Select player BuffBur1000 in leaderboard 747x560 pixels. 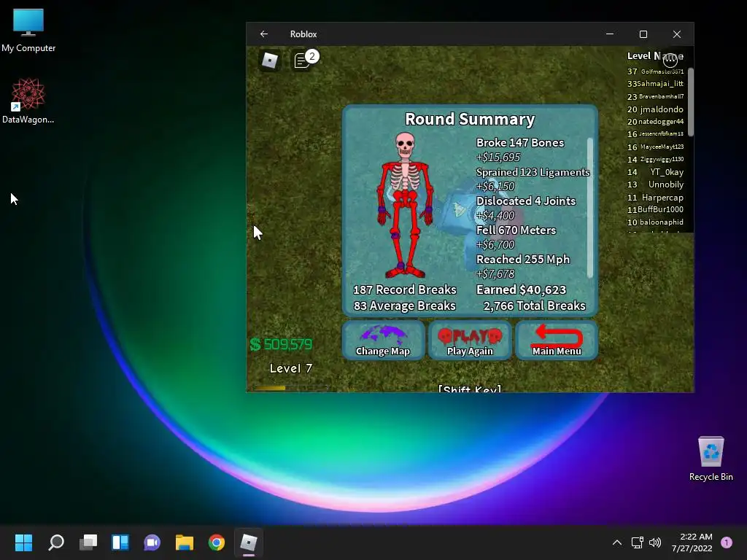point(656,209)
